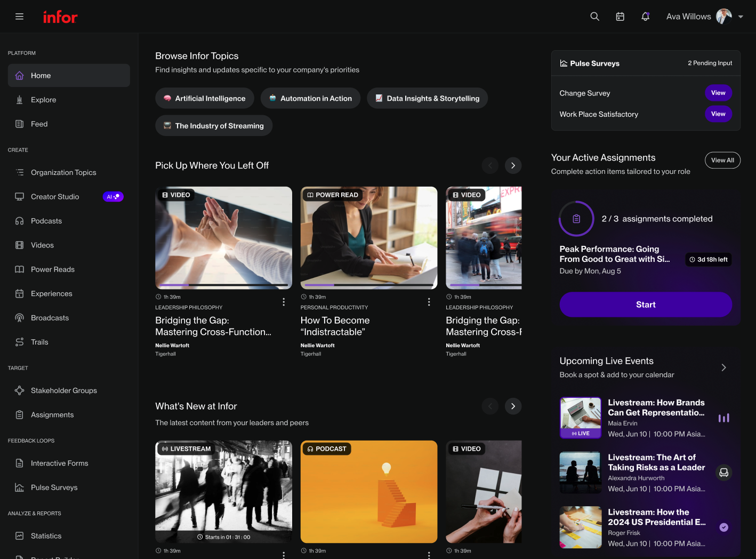Open options menu for Bridging the Gap card
The height and width of the screenshot is (559, 756).
coord(284,302)
